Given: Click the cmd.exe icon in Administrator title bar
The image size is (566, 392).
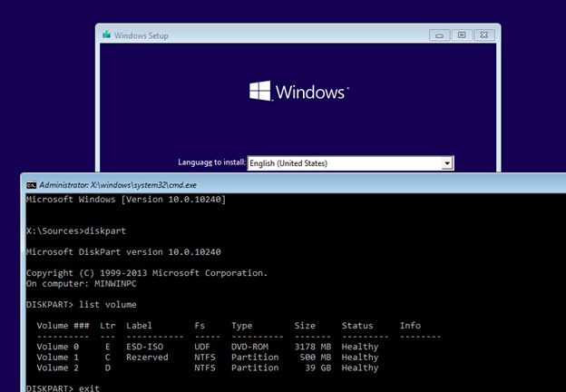Looking at the screenshot, I should (x=32, y=185).
